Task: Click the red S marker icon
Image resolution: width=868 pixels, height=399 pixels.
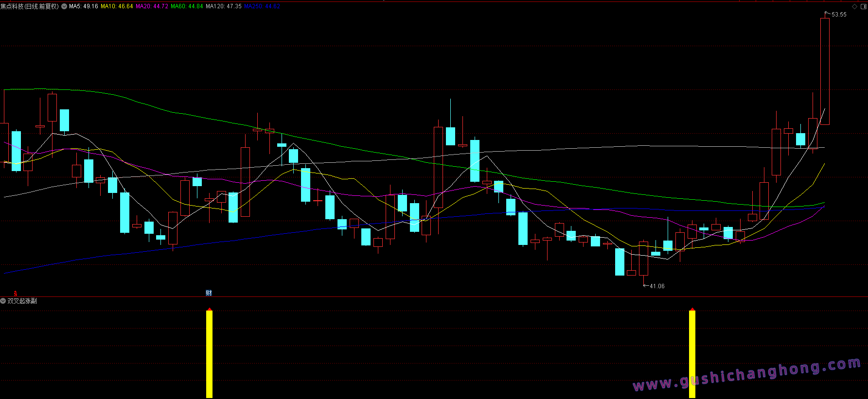Action: point(16,293)
